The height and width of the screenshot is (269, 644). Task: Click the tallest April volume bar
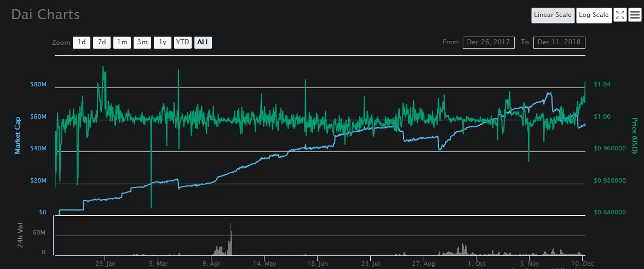click(231, 239)
